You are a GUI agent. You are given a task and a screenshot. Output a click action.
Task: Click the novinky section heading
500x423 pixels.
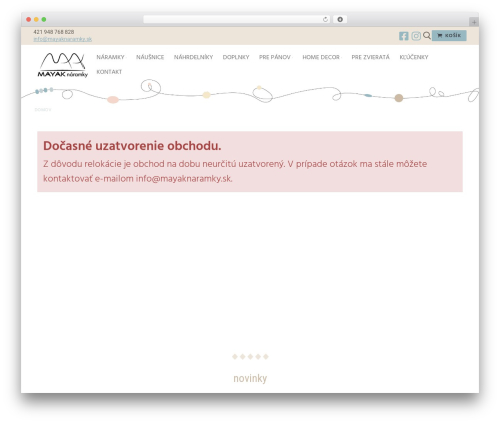tap(250, 378)
